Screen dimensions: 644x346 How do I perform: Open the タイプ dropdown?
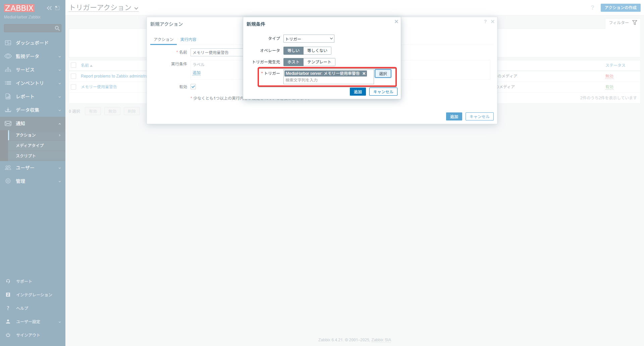(x=309, y=39)
